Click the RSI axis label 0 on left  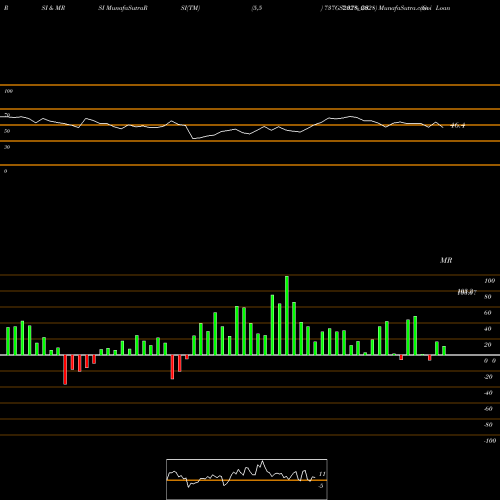tap(5, 171)
